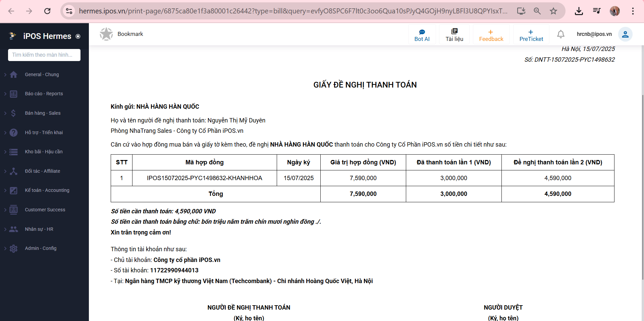Click the iPOS Hermes logo icon

click(13, 36)
